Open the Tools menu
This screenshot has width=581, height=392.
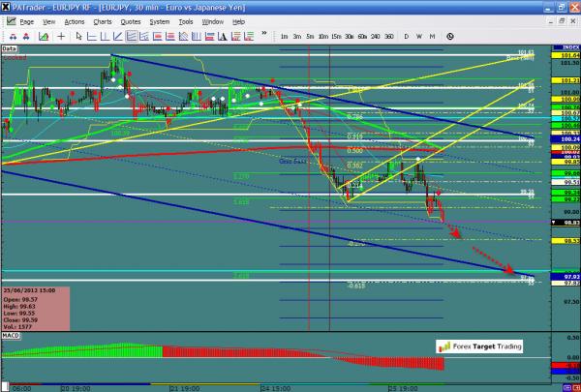(186, 20)
